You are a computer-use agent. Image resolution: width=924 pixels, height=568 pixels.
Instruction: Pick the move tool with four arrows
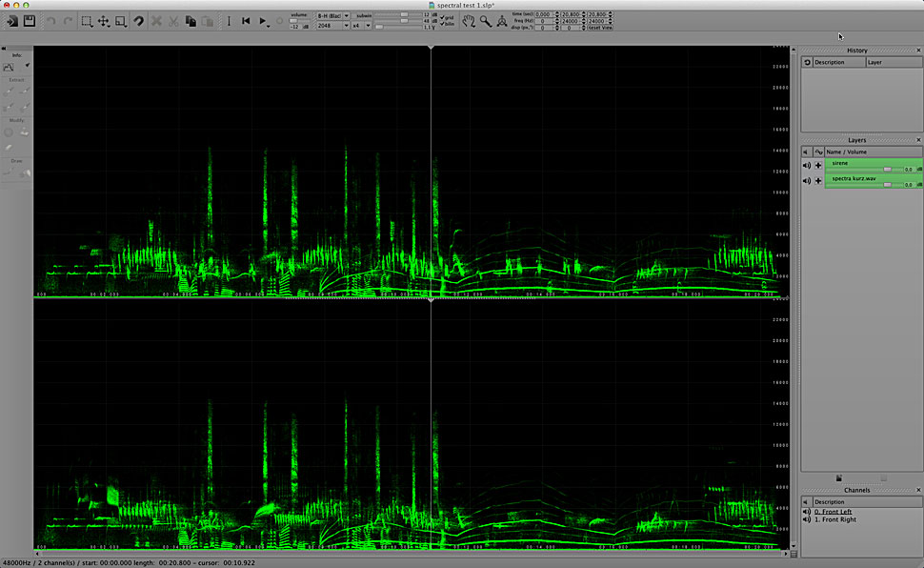104,20
